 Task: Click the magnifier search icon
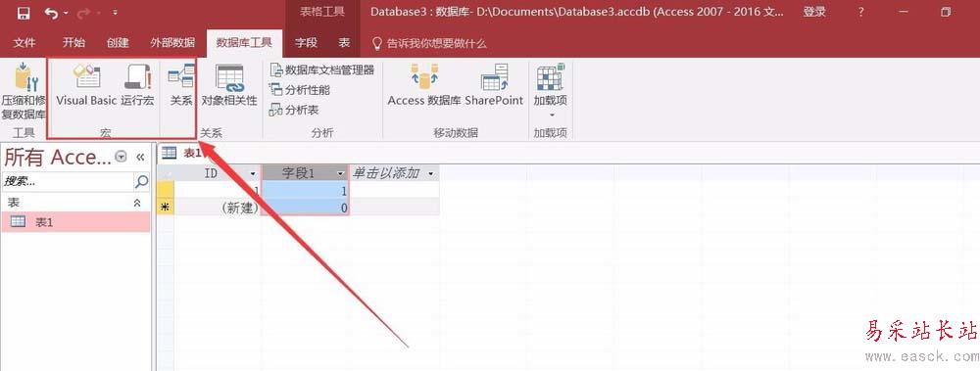click(x=142, y=182)
